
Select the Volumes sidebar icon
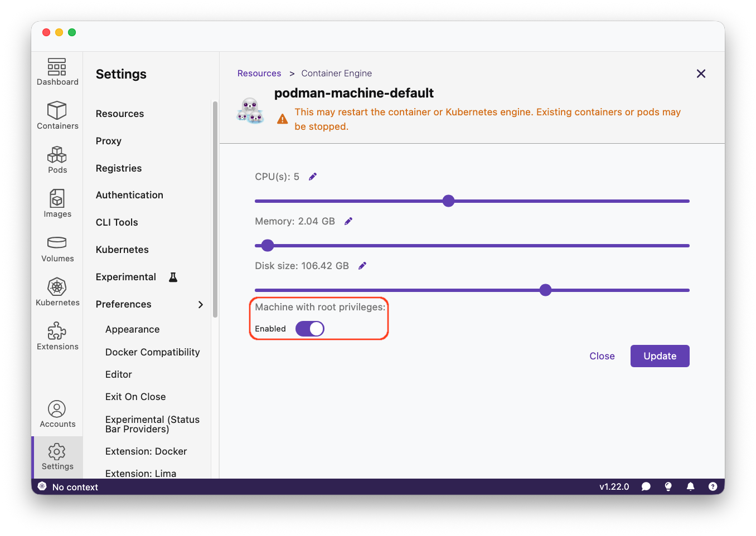point(57,248)
